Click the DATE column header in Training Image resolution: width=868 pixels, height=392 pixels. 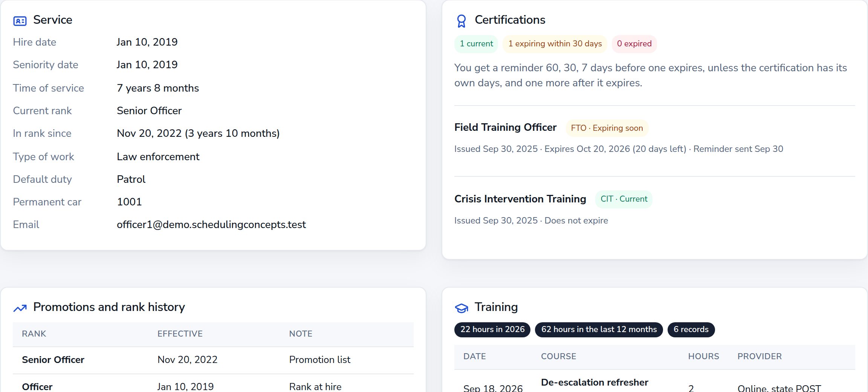475,357
